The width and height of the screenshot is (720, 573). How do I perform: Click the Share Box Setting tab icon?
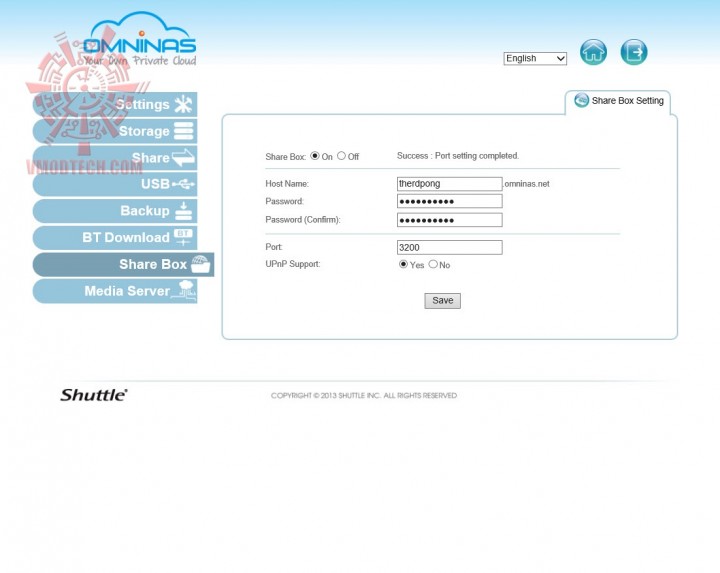(581, 100)
